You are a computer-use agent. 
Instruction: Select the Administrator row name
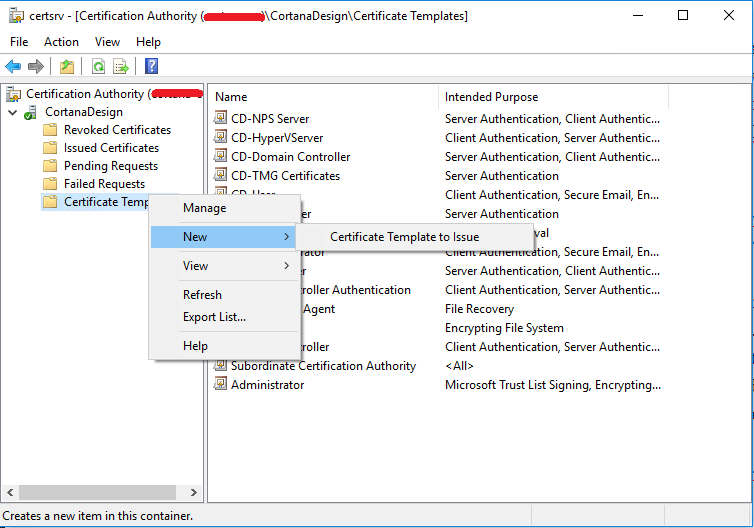coord(267,385)
